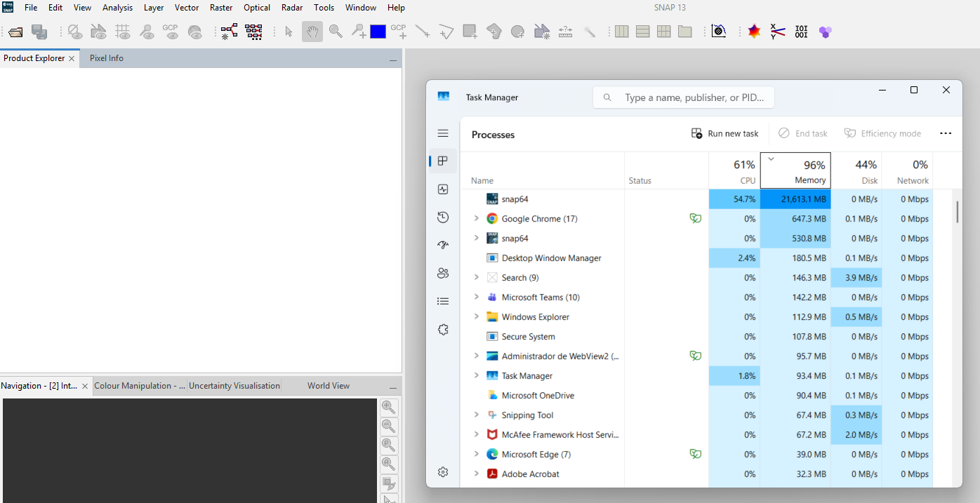Toggle the no-data overlay eye icon
Image resolution: width=980 pixels, height=503 pixels.
[75, 32]
